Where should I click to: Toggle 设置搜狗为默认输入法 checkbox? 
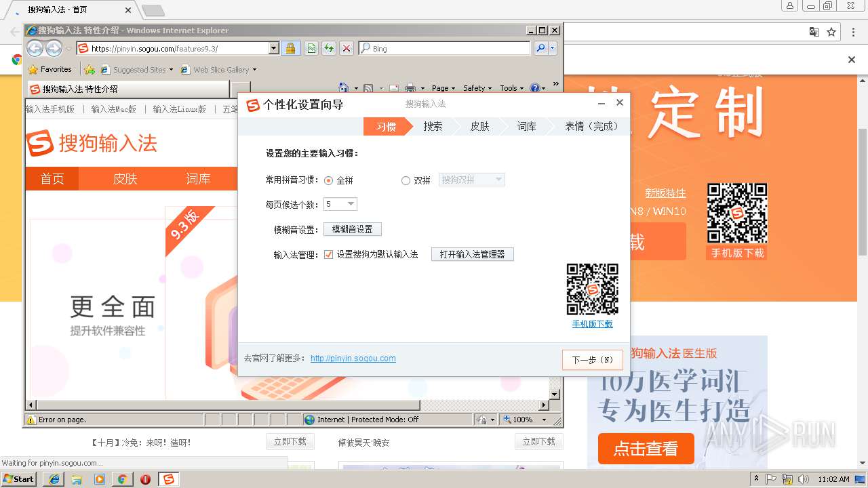[329, 254]
